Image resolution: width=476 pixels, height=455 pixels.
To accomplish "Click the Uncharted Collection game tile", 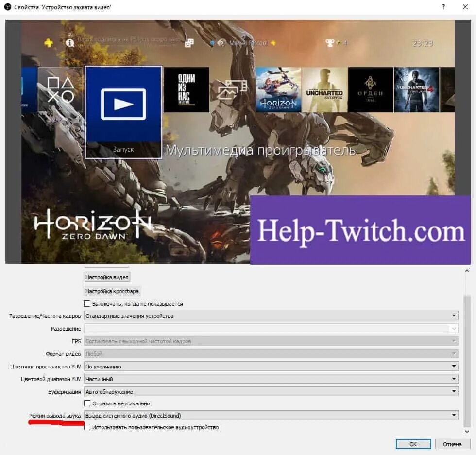I will coord(324,89).
